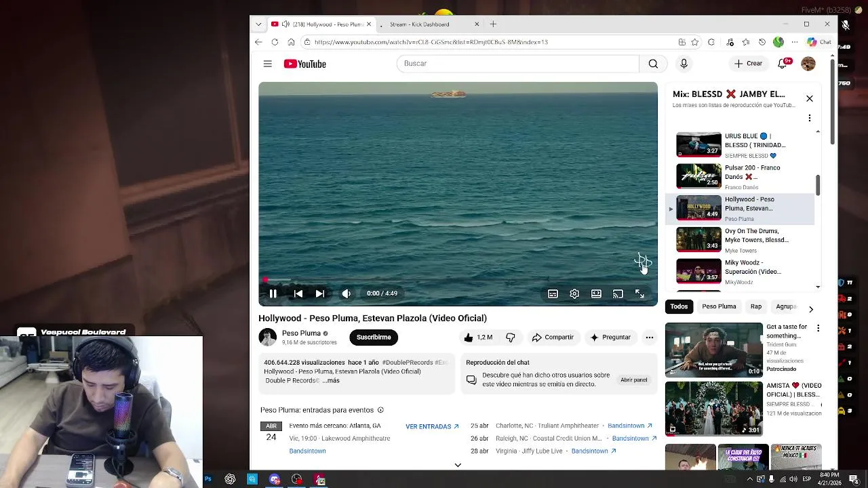This screenshot has height=488, width=868.
Task: Enter fullscreen mode on the player
Action: point(639,293)
